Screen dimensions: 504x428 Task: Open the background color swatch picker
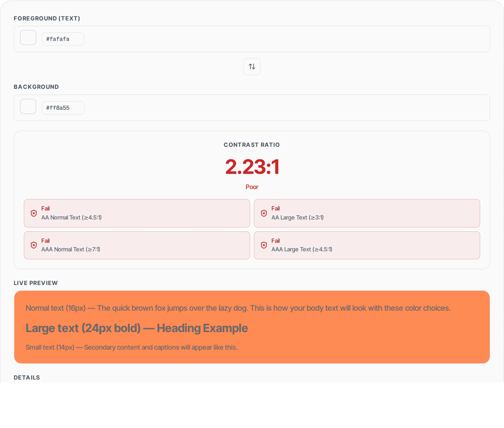click(28, 106)
